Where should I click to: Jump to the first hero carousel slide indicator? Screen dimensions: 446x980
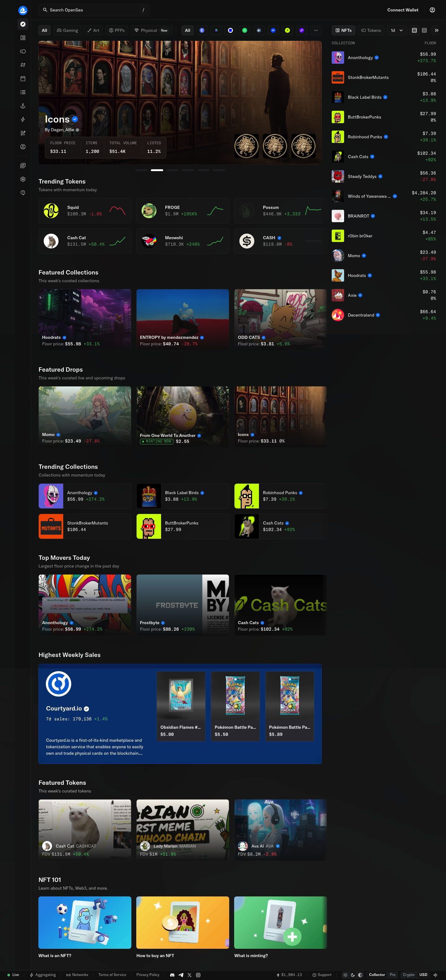pyautogui.click(x=141, y=170)
